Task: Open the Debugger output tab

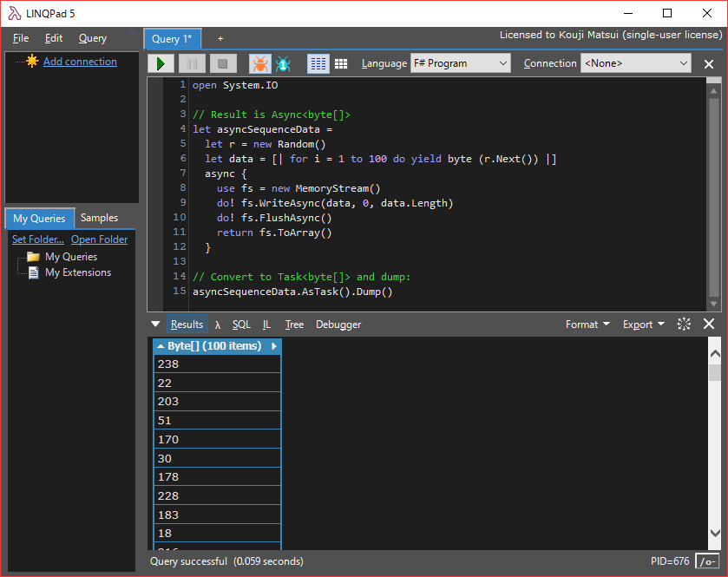Action: [x=338, y=325]
